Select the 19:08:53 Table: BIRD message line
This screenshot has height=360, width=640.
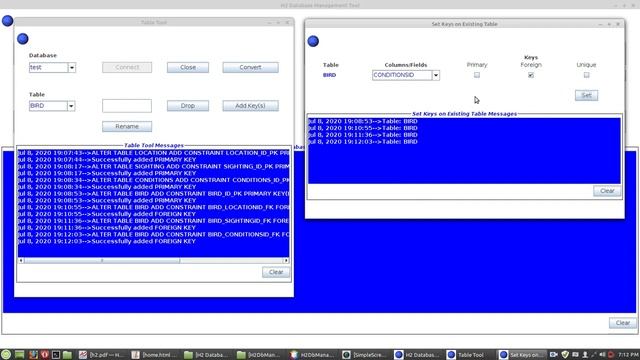[363, 121]
